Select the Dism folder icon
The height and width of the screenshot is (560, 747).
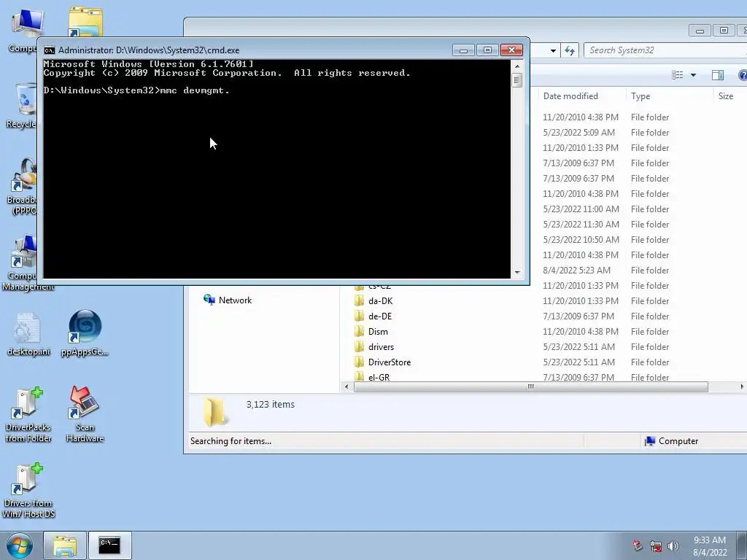(x=359, y=332)
